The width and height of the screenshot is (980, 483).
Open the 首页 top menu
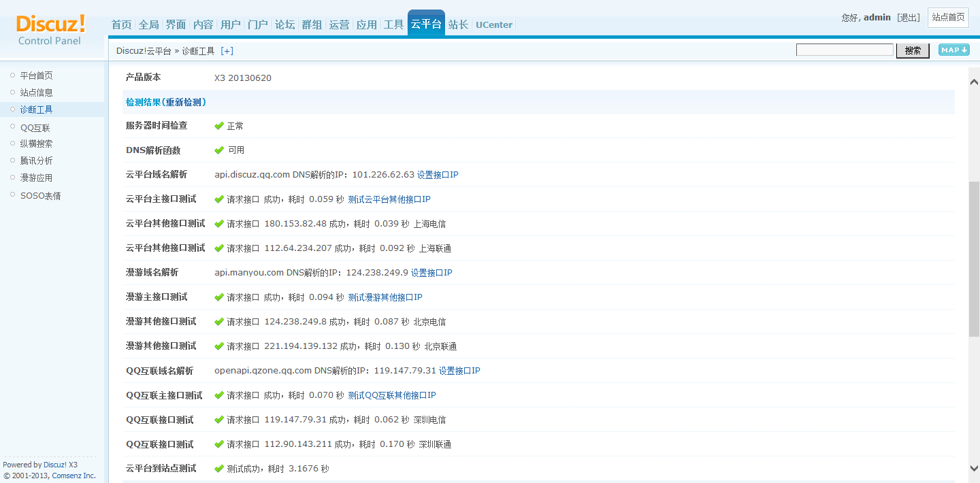(x=122, y=24)
